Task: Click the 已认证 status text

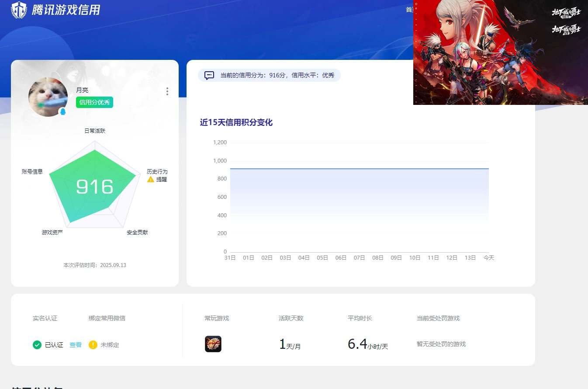Action: [x=54, y=345]
